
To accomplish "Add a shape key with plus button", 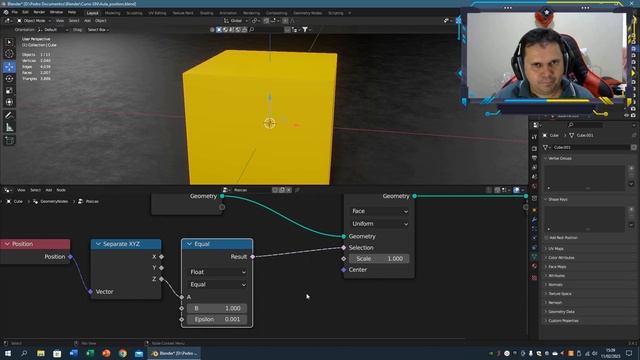I will point(631,209).
